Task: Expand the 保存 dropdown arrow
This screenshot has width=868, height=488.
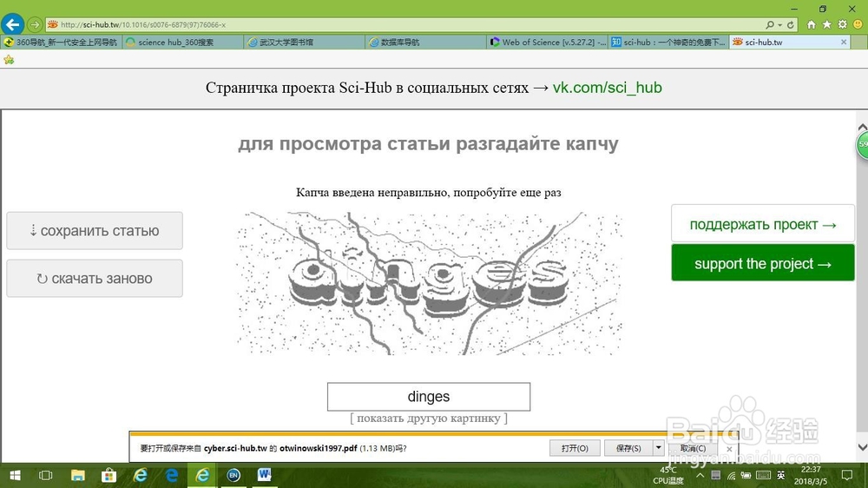Action: [658, 448]
